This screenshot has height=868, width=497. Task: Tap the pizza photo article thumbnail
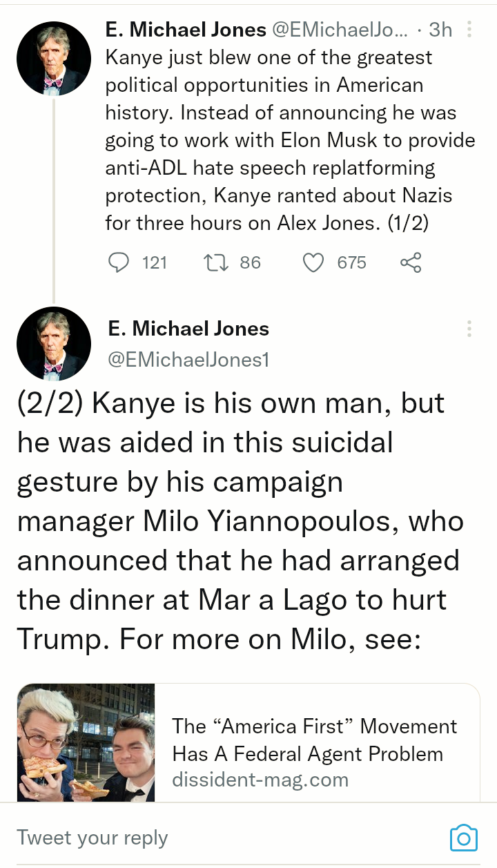click(86, 742)
